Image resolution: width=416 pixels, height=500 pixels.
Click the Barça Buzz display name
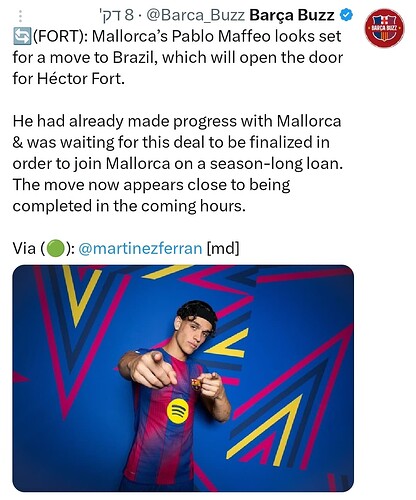(292, 15)
